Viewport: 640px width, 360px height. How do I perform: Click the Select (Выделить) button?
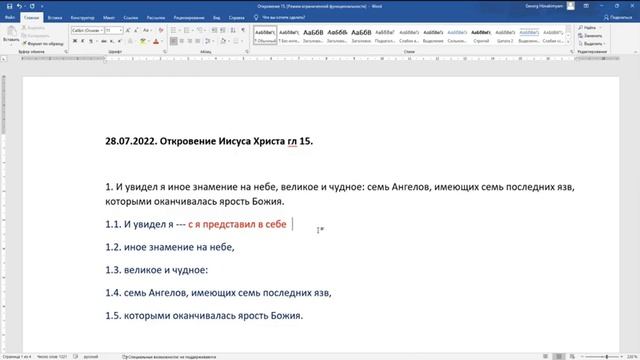click(x=592, y=43)
